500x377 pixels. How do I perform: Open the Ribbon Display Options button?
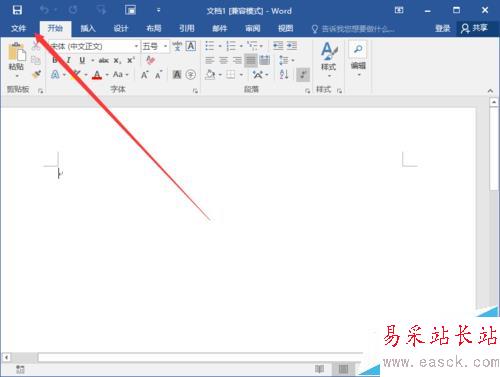click(399, 10)
